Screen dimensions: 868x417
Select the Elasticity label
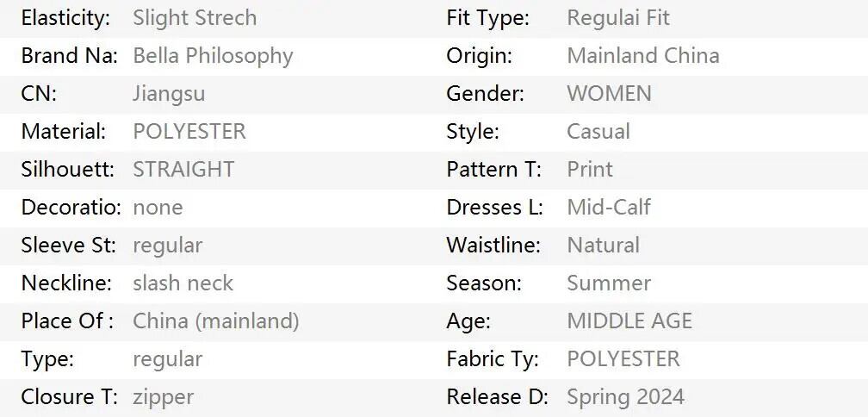pos(65,18)
